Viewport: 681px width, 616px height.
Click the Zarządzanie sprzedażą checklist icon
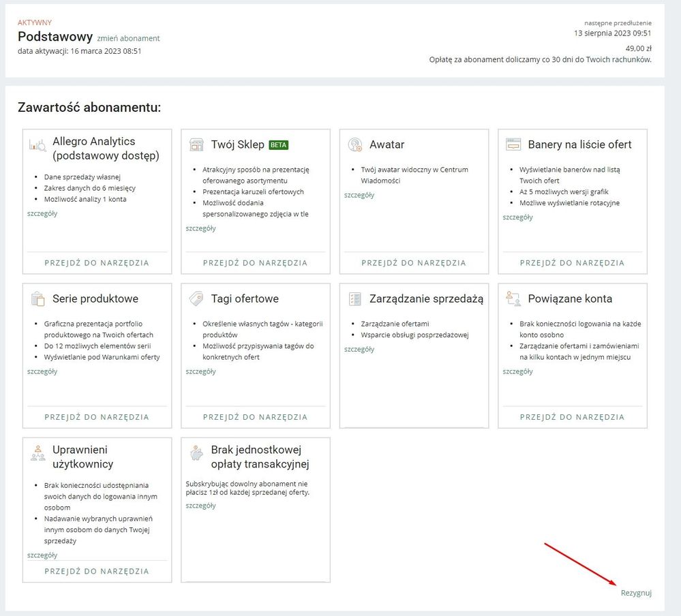(x=354, y=298)
